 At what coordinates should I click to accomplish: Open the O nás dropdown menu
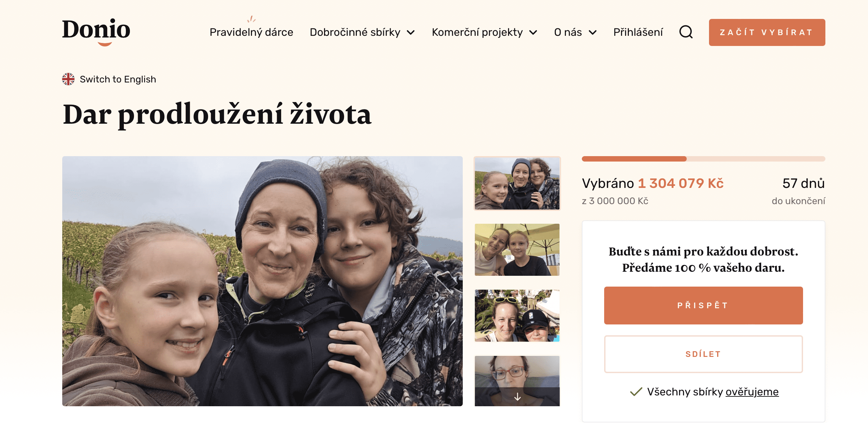coord(575,32)
